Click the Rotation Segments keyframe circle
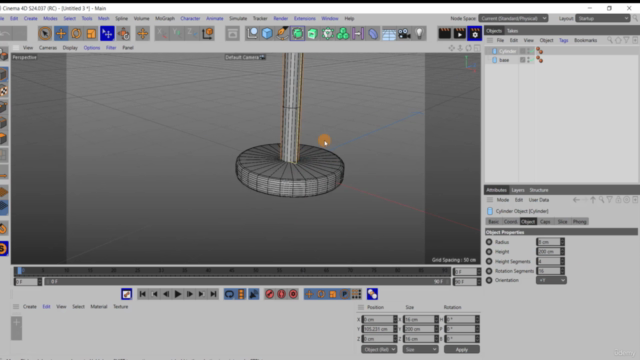Screen dimensions: 640x360 coord(489,271)
